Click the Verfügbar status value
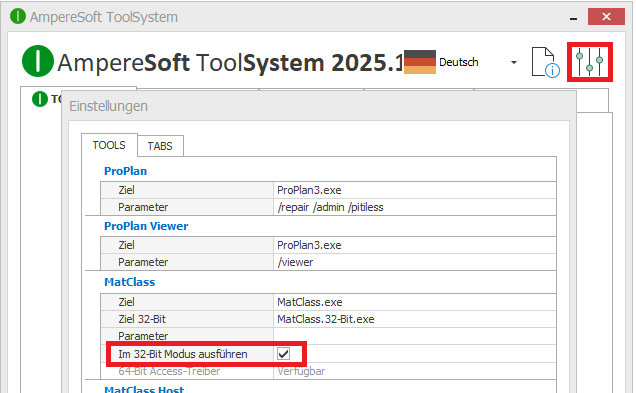This screenshot has height=393, width=636. [301, 371]
